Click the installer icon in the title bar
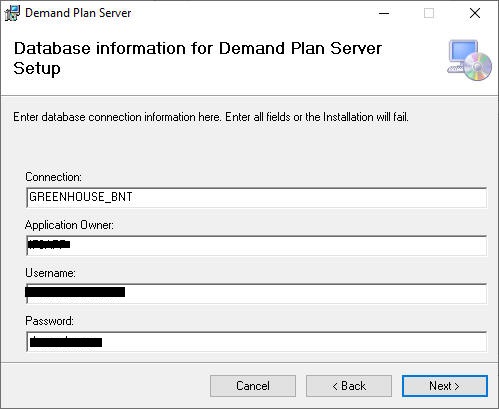499x409 pixels. click(12, 13)
